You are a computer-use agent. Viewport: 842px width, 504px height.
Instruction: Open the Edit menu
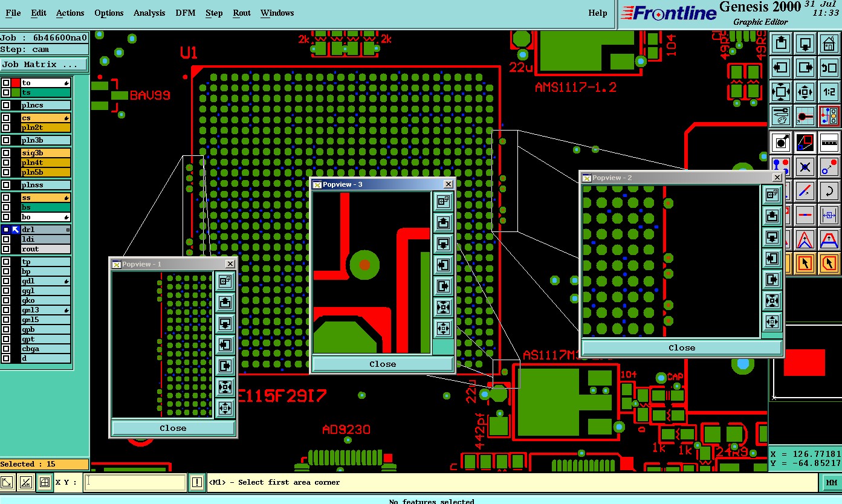tap(39, 13)
